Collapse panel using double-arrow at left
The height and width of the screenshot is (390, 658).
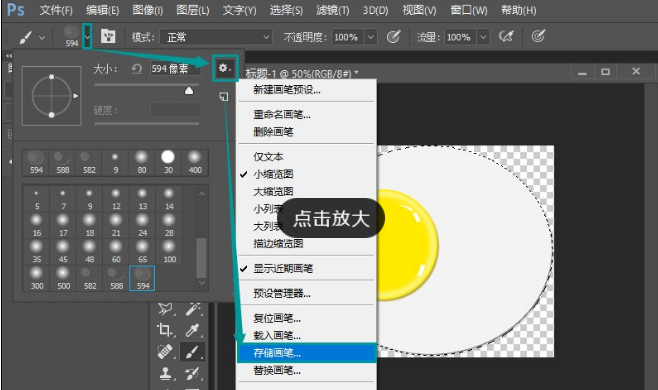click(9, 55)
